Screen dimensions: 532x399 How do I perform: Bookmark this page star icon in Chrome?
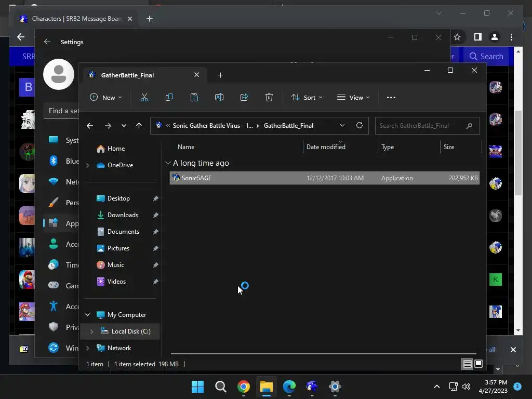pos(457,37)
